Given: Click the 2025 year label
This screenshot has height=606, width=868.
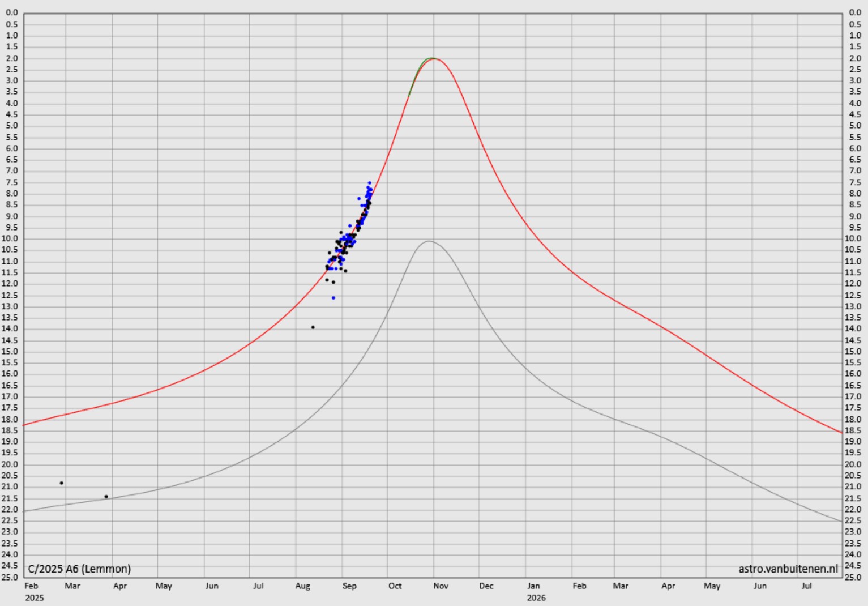Looking at the screenshot, I should coord(34,598).
